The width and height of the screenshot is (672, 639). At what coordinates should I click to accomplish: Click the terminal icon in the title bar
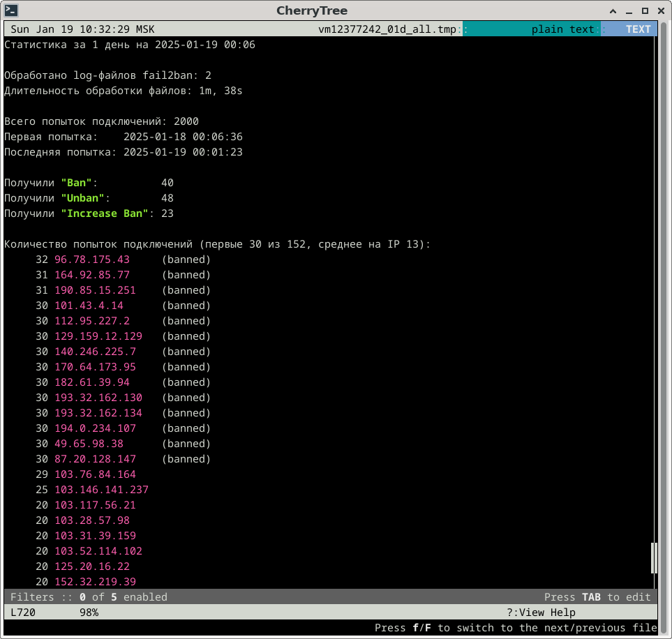(x=12, y=10)
